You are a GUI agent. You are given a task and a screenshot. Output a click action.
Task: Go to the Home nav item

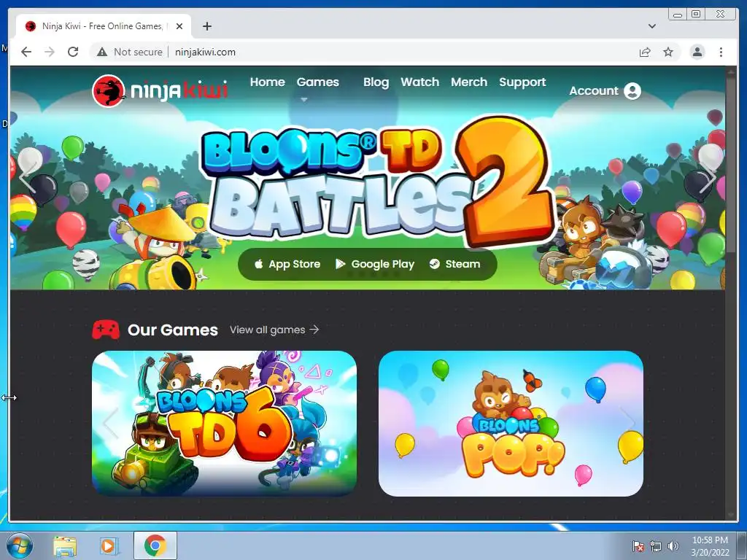point(267,82)
